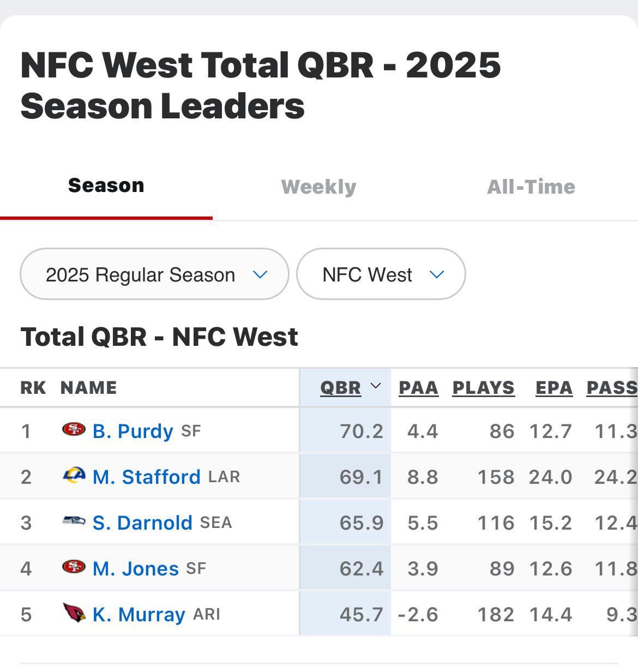Open B. Purdy player link
Viewport: 638px width, 672px height.
[133, 431]
